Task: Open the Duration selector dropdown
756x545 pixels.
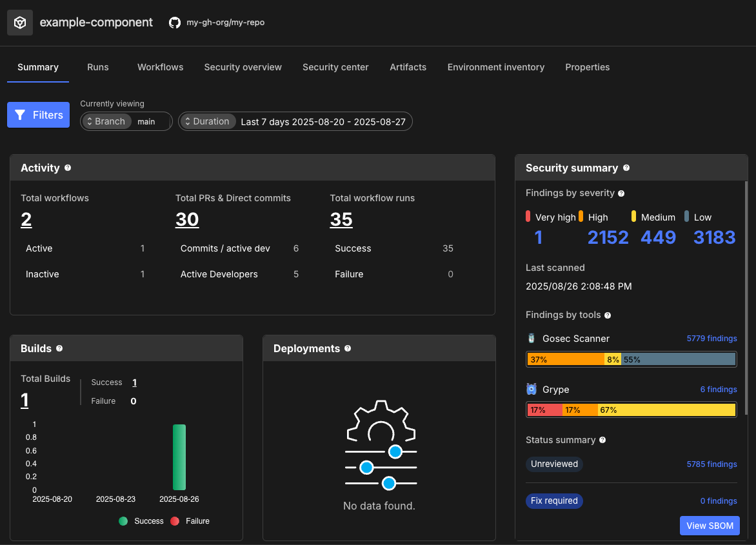Action: click(x=208, y=121)
